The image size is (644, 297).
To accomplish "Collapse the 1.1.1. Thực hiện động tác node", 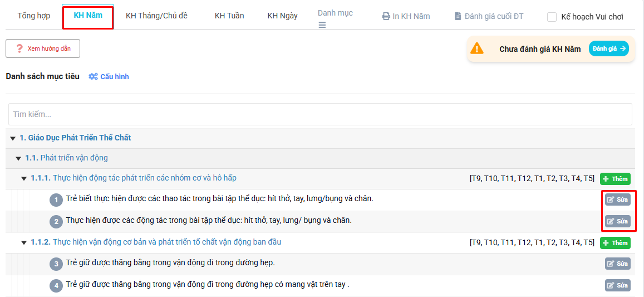I will tap(24, 179).
